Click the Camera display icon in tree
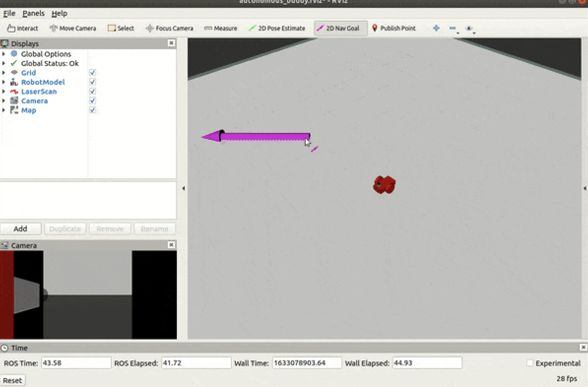Image resolution: width=588 pixels, height=387 pixels. 14,100
